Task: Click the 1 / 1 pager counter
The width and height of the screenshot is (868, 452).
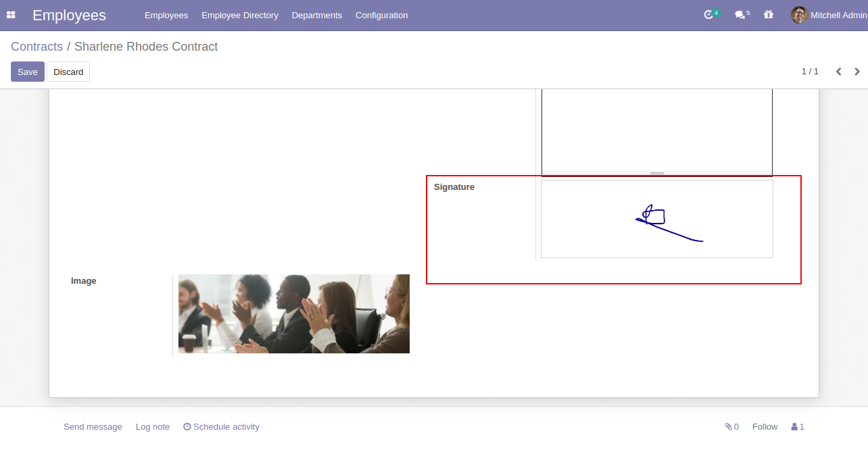Action: 810,72
